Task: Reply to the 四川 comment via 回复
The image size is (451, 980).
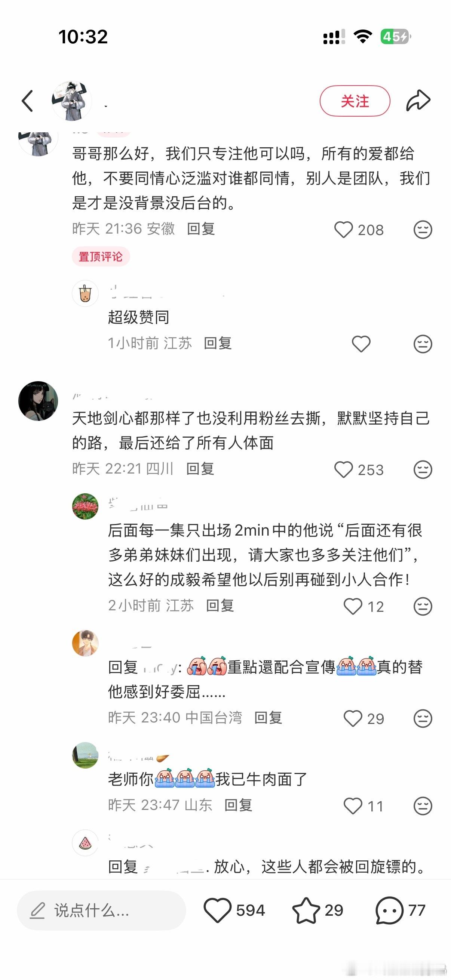Action: (200, 469)
